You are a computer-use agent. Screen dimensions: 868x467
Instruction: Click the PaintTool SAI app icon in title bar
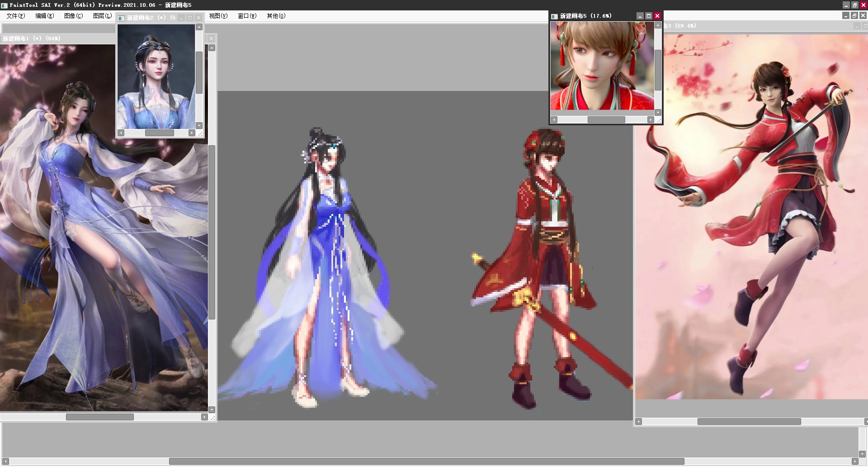pyautogui.click(x=4, y=5)
